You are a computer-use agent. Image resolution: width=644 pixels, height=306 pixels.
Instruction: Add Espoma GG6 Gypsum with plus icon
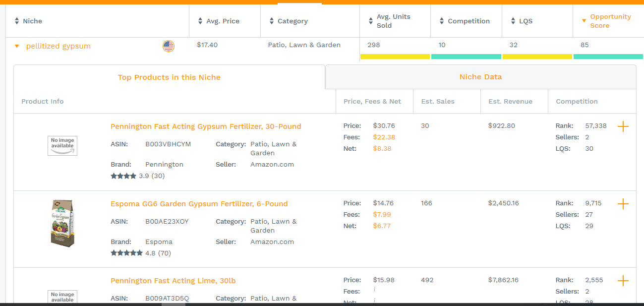coord(623,204)
